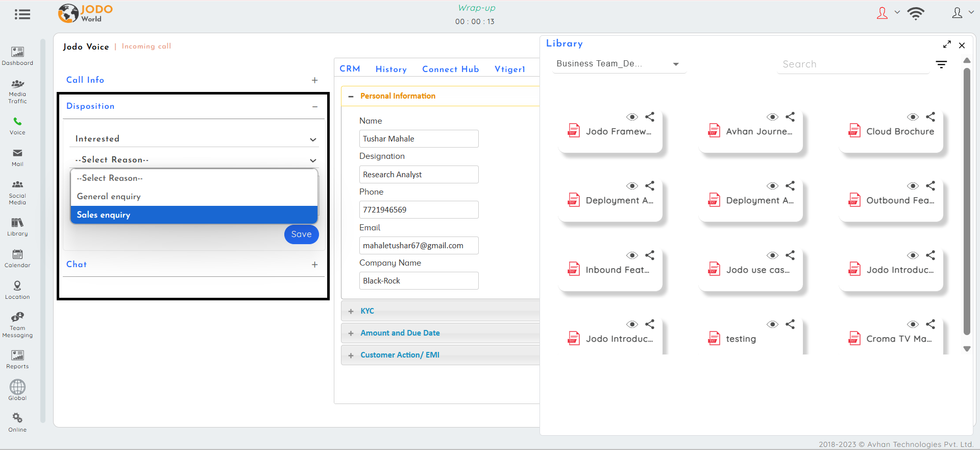Image resolution: width=980 pixels, height=450 pixels.
Task: Click the Library scroll down arrow
Action: tap(967, 349)
